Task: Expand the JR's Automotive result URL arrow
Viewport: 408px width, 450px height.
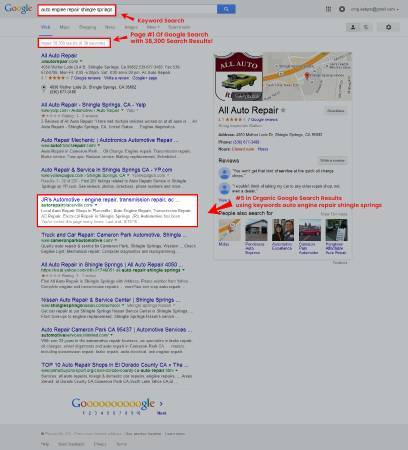Action: pyautogui.click(x=96, y=205)
